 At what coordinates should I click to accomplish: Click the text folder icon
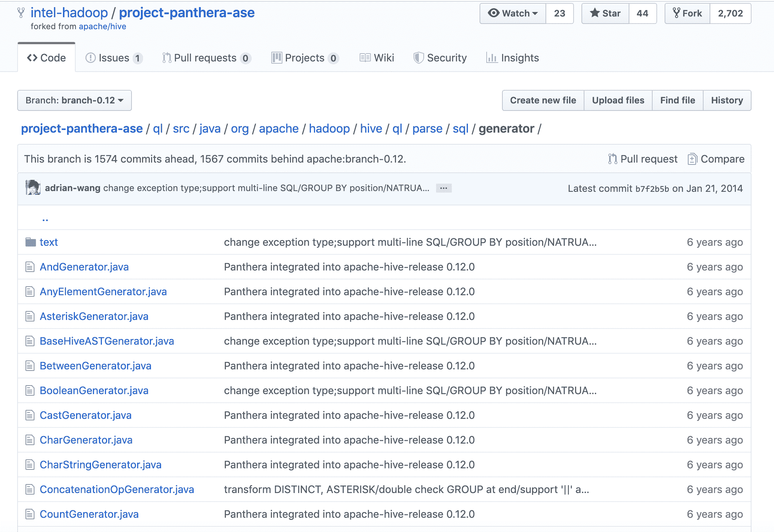click(30, 242)
